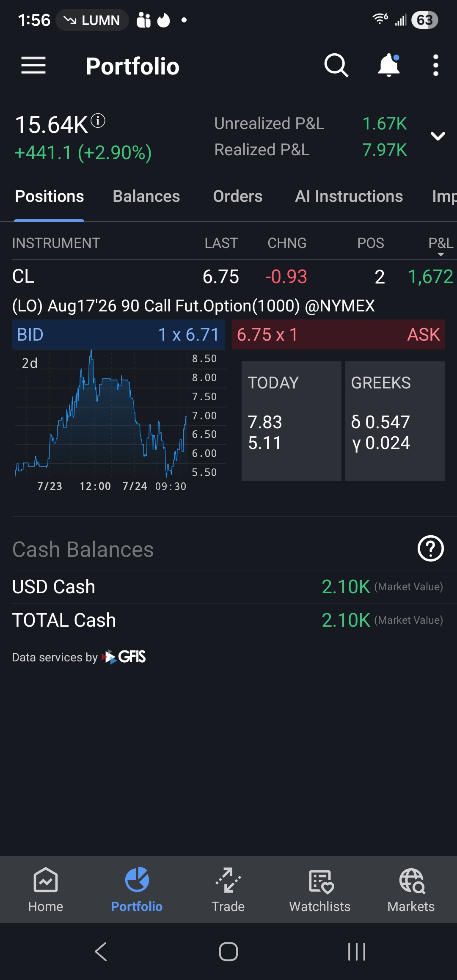Open the notifications bell
The image size is (457, 980).
[389, 66]
